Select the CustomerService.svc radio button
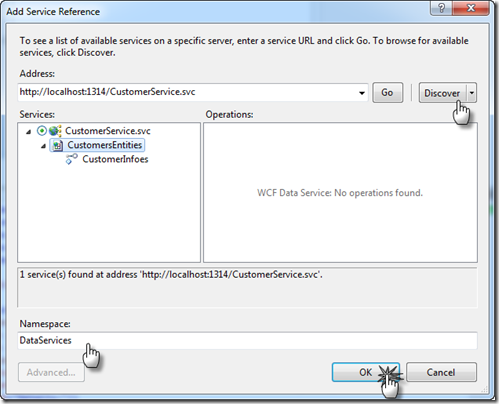Viewport: 499px width, 404px height. [42, 131]
